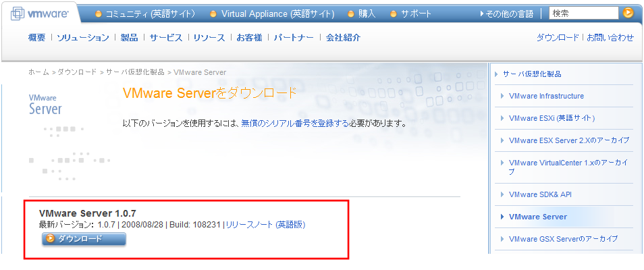This screenshot has width=644, height=270.
Task: Click Build: 108231 text
Action: pyautogui.click(x=194, y=225)
